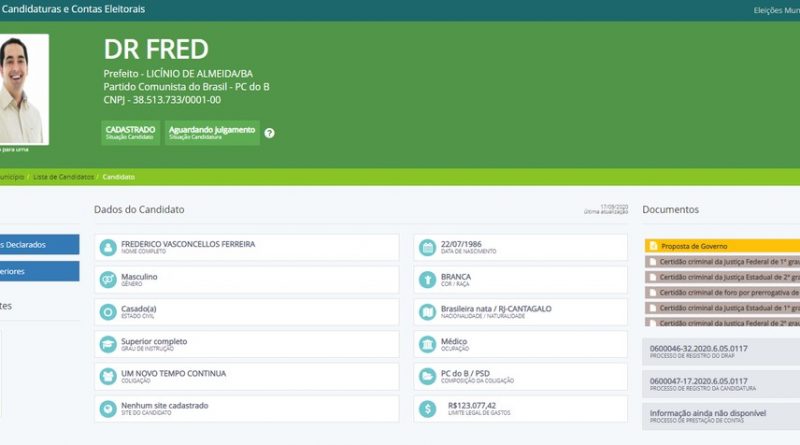
Task: Click the marital status icon beside Casado(a)
Action: [108, 312]
